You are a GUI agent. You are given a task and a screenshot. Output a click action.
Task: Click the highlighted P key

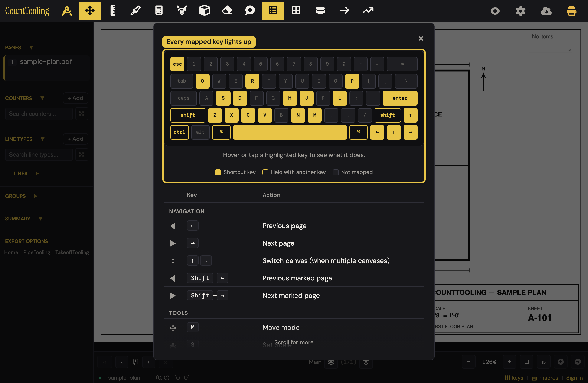click(x=352, y=81)
